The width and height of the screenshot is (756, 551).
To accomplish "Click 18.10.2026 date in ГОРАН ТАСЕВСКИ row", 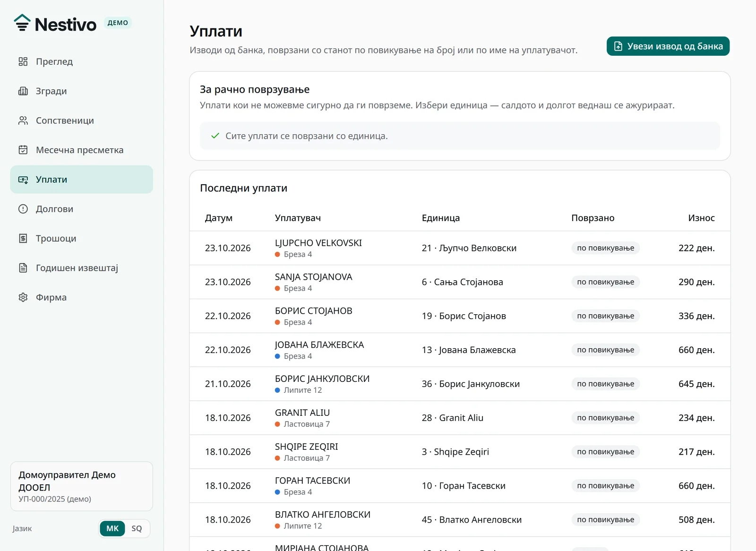I will pos(228,486).
